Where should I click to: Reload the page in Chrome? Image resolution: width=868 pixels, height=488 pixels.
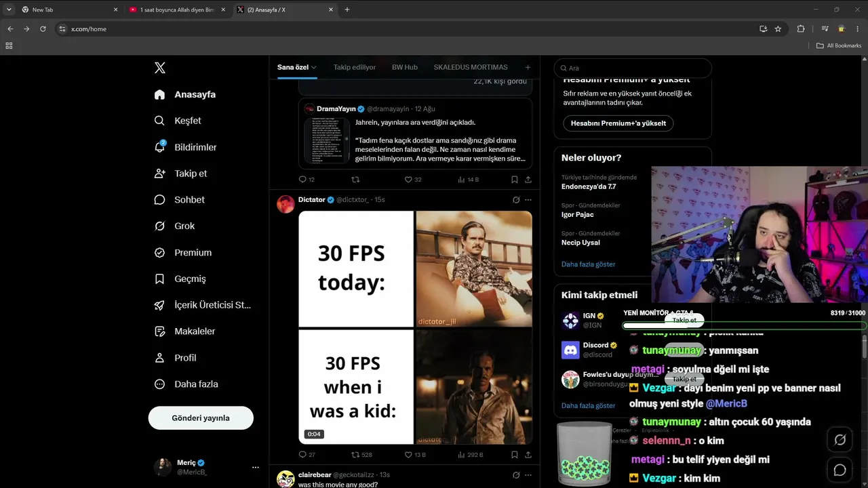point(43,28)
